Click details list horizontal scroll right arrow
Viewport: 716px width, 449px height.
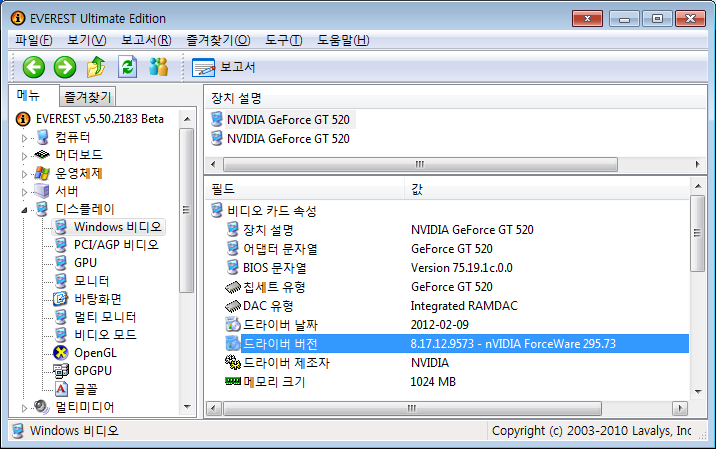[x=680, y=408]
